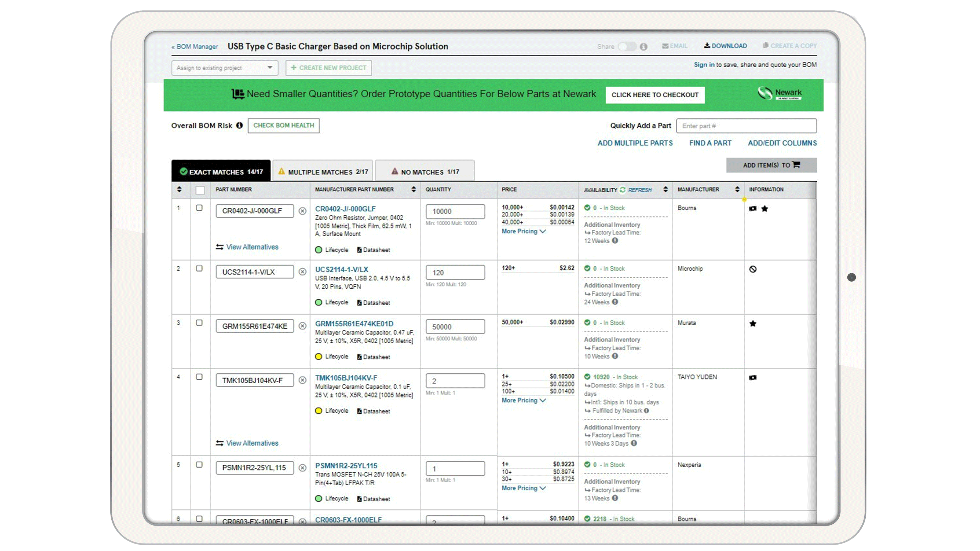The width and height of the screenshot is (980, 551).
Task: Click the Quickly Add a Part field
Action: (x=747, y=126)
